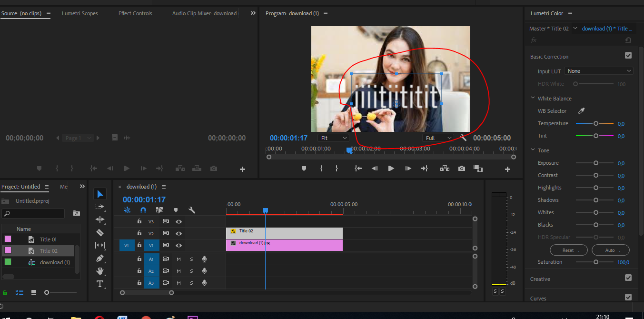Viewport: 644px width, 319px height.
Task: Hide track V3 with the eye toggle
Action: pos(178,221)
